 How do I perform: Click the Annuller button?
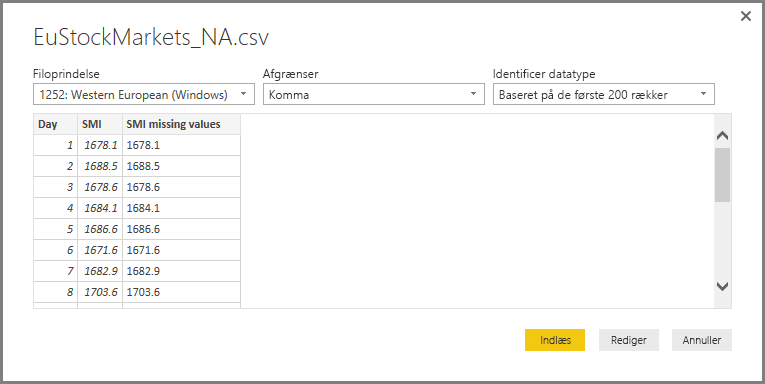702,340
